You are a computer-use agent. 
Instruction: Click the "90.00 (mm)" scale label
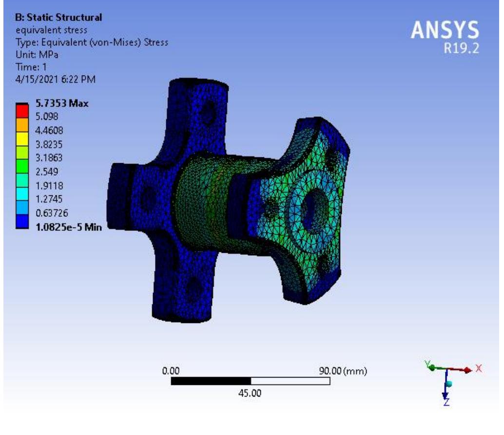tap(342, 371)
